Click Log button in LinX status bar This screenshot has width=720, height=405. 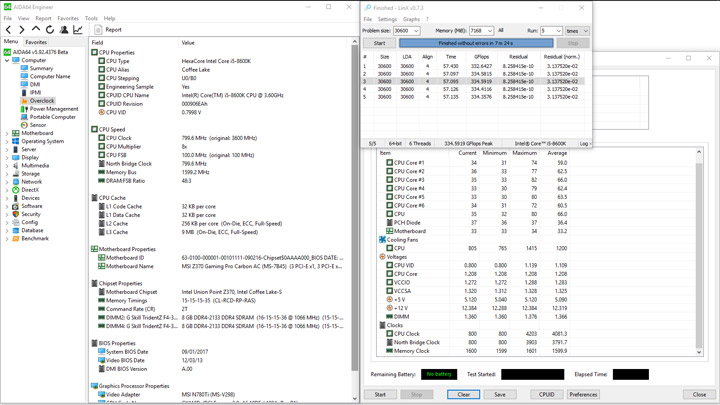585,144
